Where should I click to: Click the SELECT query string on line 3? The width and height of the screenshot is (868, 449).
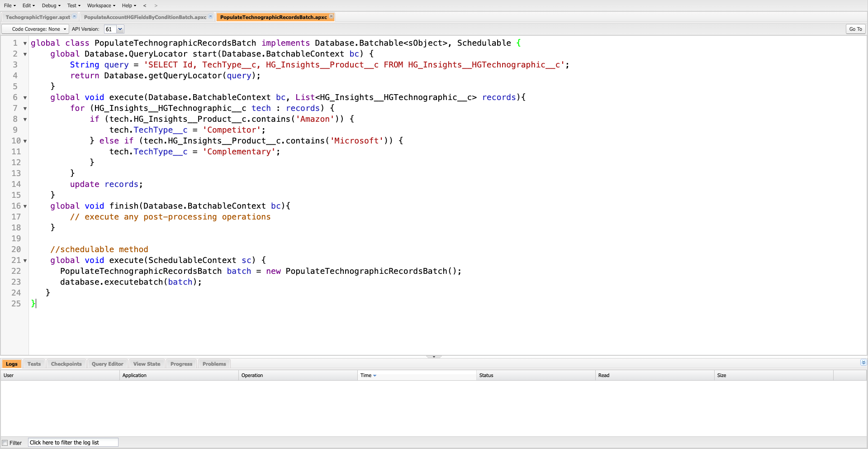click(354, 65)
